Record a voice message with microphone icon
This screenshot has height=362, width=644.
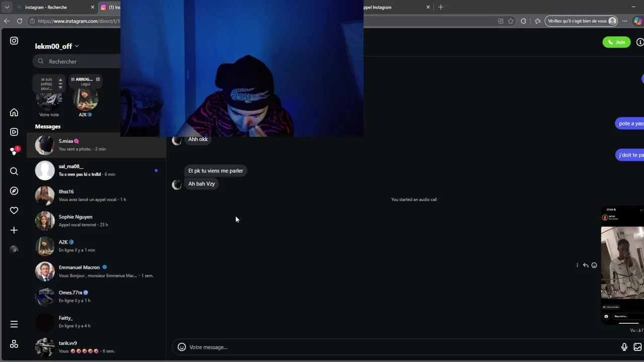pyautogui.click(x=624, y=347)
